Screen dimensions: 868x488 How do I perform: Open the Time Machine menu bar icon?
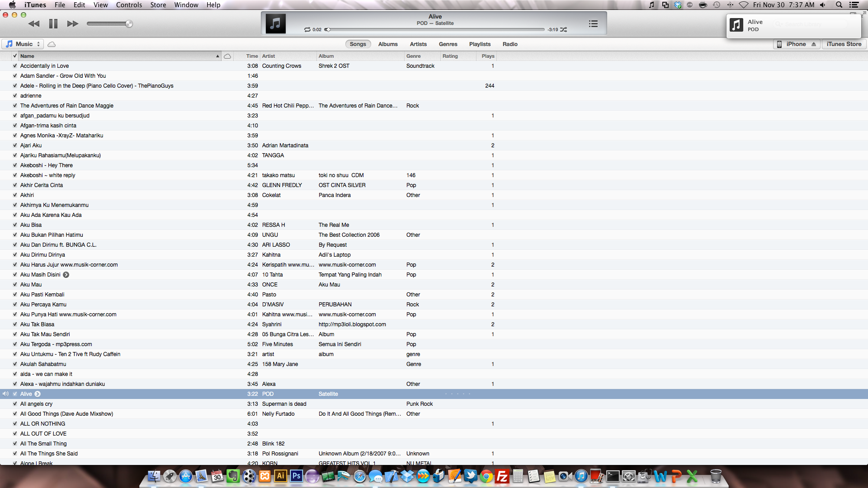(x=717, y=5)
